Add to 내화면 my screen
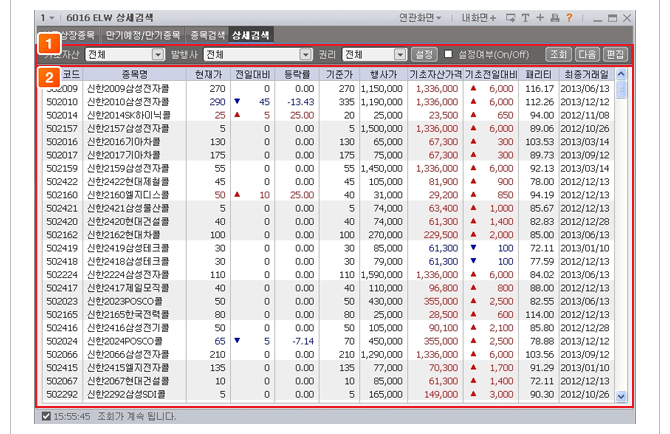Screen dimensions: 670x434 pos(479,18)
